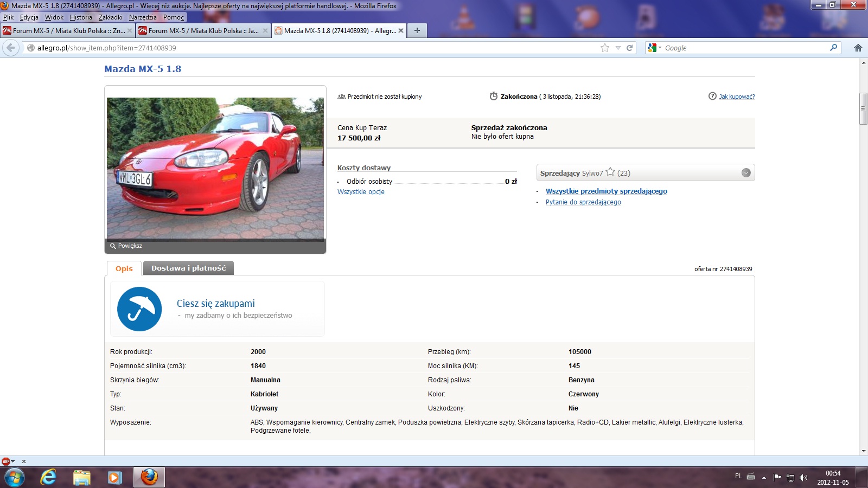Click Wszystkie opcje delivery link
This screenshot has width=868, height=488.
pyautogui.click(x=361, y=192)
